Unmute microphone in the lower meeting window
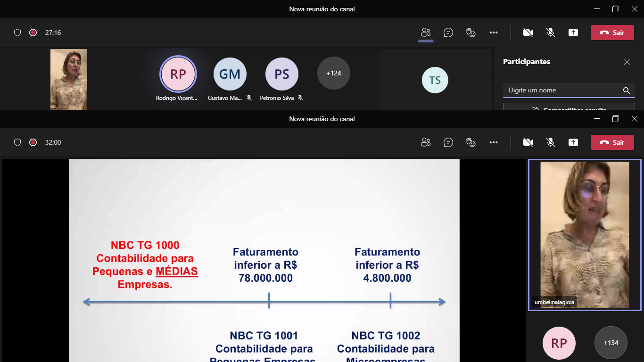Image resolution: width=644 pixels, height=362 pixels. (x=550, y=142)
